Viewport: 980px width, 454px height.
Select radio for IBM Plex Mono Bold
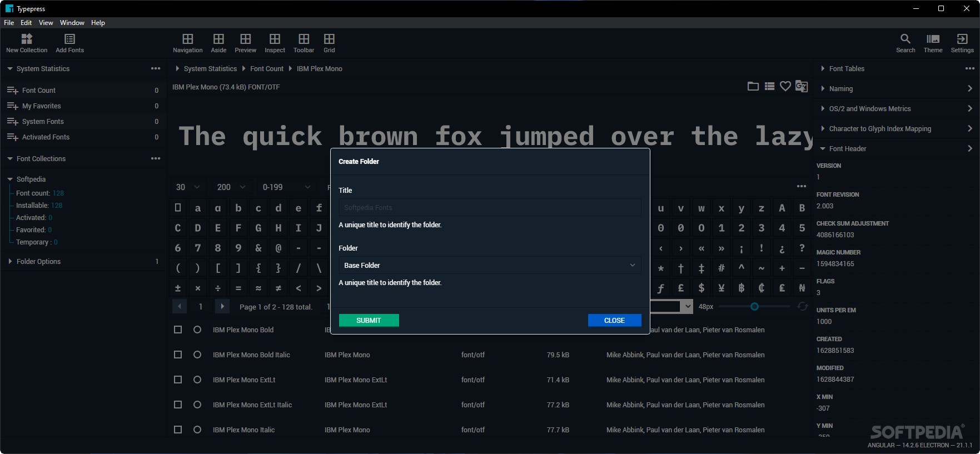pyautogui.click(x=197, y=330)
